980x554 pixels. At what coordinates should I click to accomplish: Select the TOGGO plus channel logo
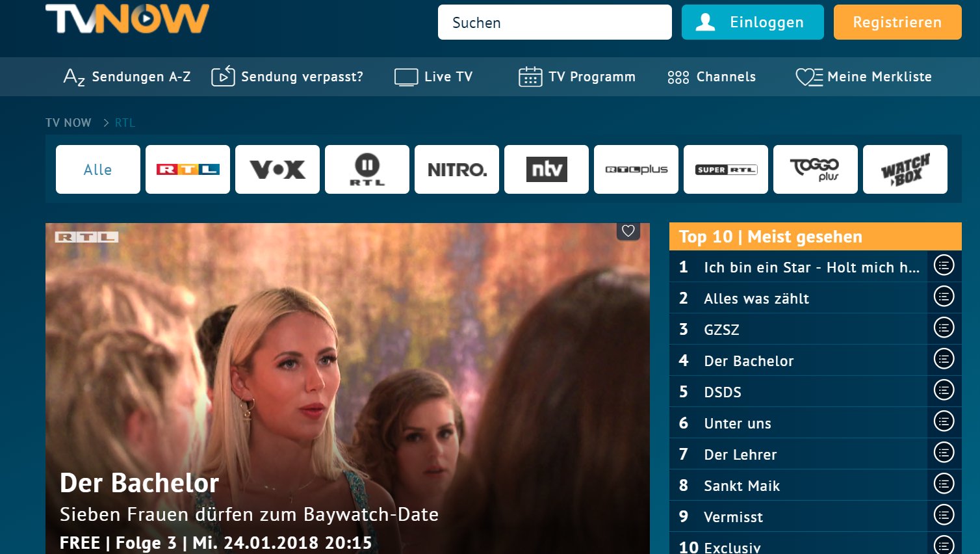pyautogui.click(x=816, y=169)
